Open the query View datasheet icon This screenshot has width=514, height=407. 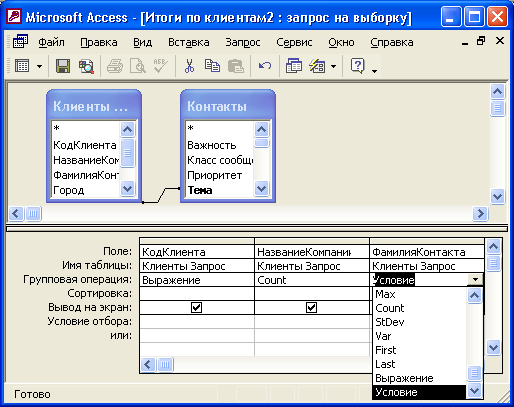[22, 66]
